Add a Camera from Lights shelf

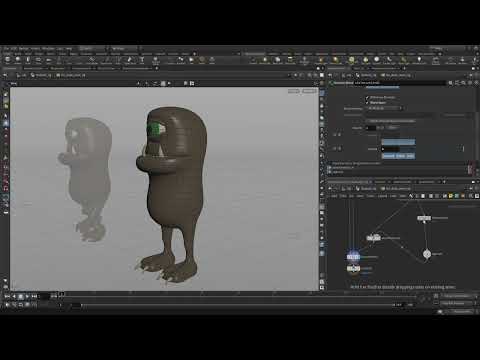click(253, 60)
